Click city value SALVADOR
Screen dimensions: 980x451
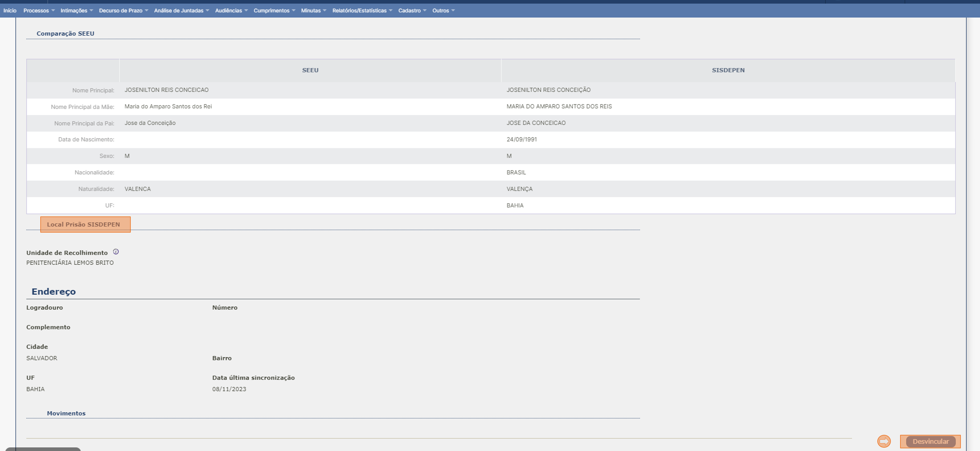click(x=42, y=358)
